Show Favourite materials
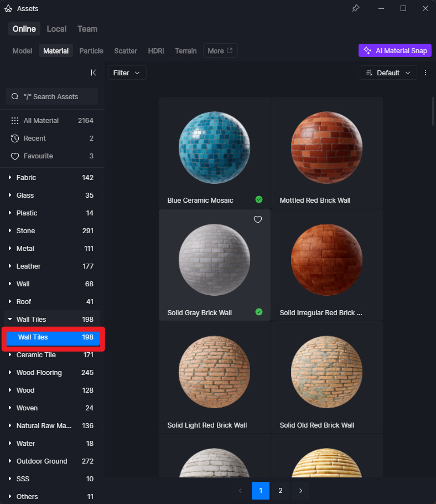This screenshot has width=436, height=504. 38,156
